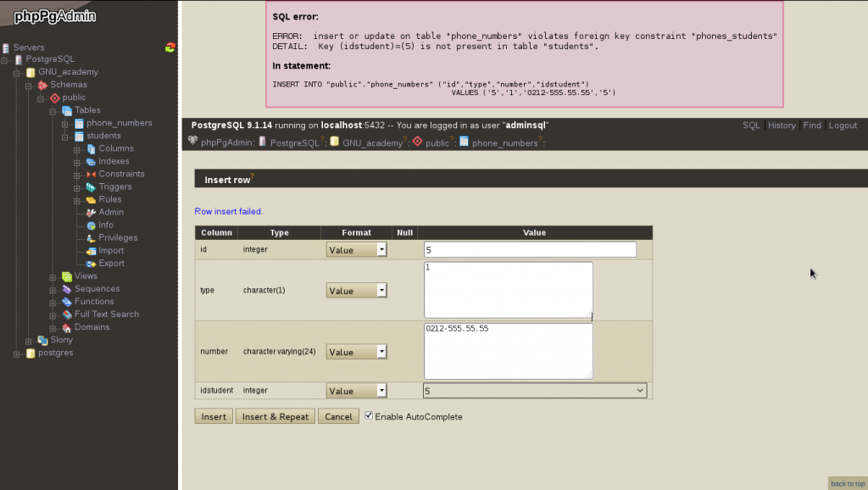Image resolution: width=868 pixels, height=490 pixels.
Task: Click the Slony icon in the tree
Action: pyautogui.click(x=42, y=340)
